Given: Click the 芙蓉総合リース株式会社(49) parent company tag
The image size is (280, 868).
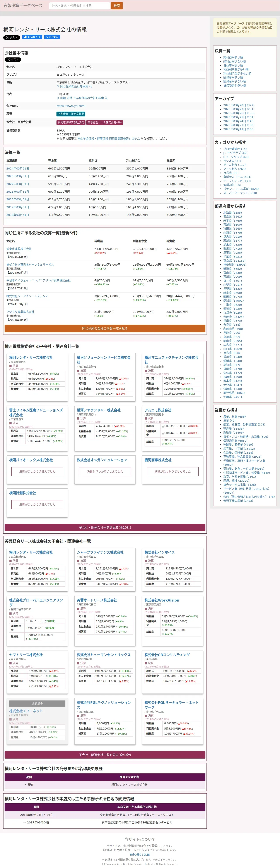Looking at the screenshot, I should (105, 122).
